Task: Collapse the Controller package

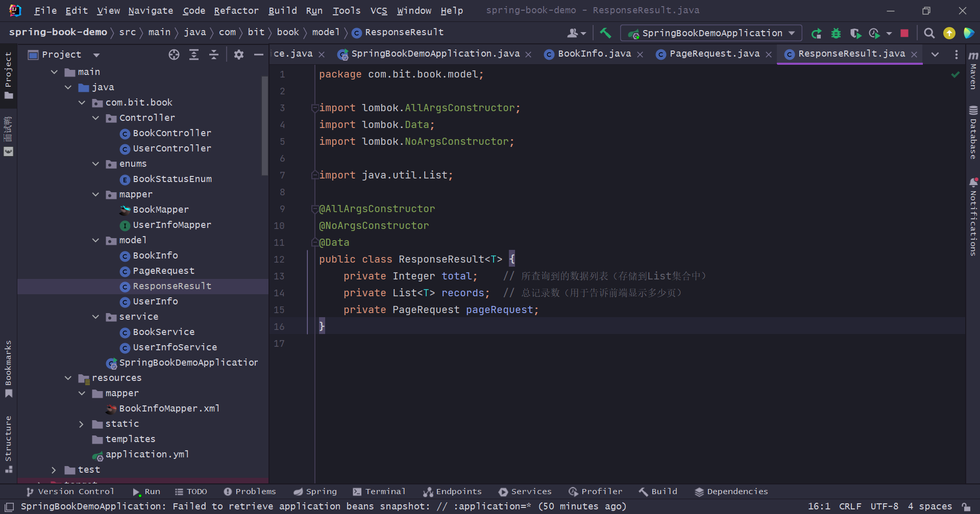Action: (x=95, y=118)
